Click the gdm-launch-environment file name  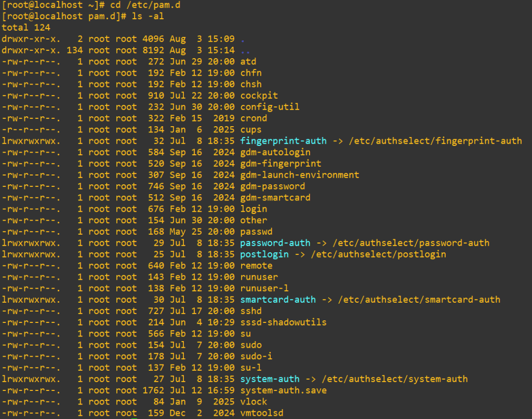299,175
